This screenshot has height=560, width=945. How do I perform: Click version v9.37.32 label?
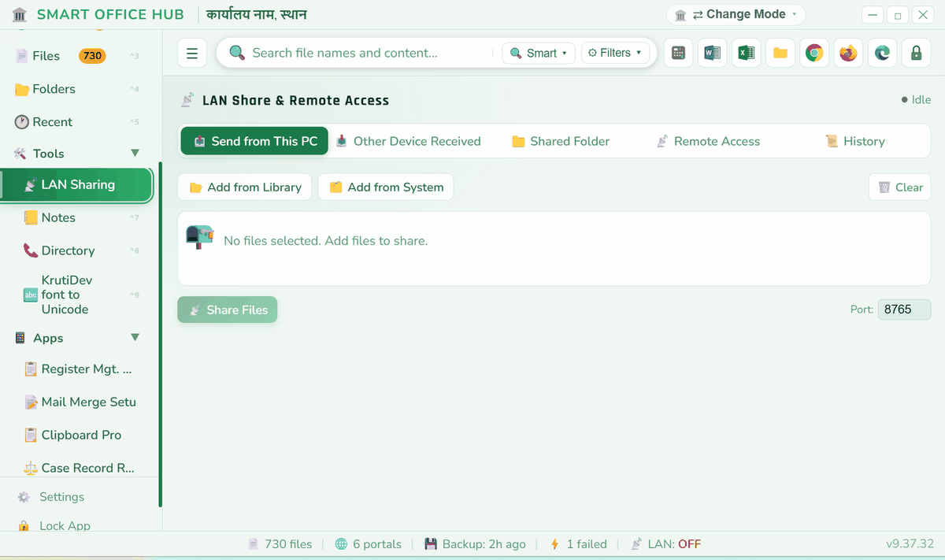pos(910,544)
